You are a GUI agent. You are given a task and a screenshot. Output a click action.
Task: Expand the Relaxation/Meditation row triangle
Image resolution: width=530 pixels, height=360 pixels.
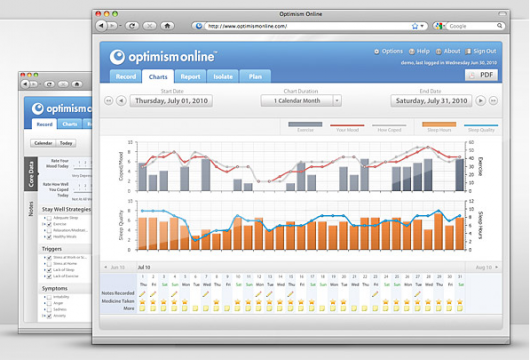pyautogui.click(x=45, y=231)
